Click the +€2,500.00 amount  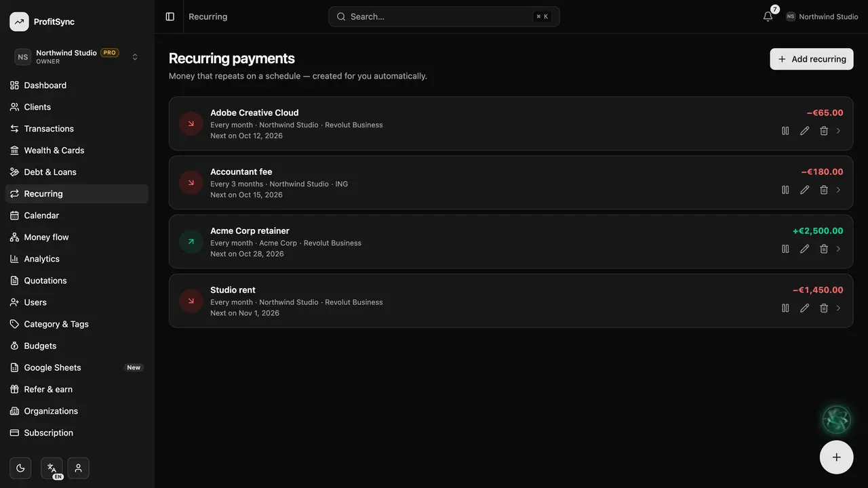(818, 230)
